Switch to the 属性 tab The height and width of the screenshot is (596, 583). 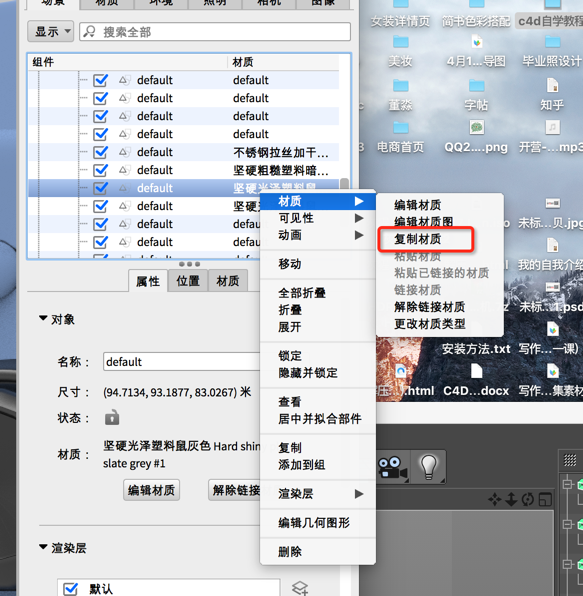(x=148, y=281)
